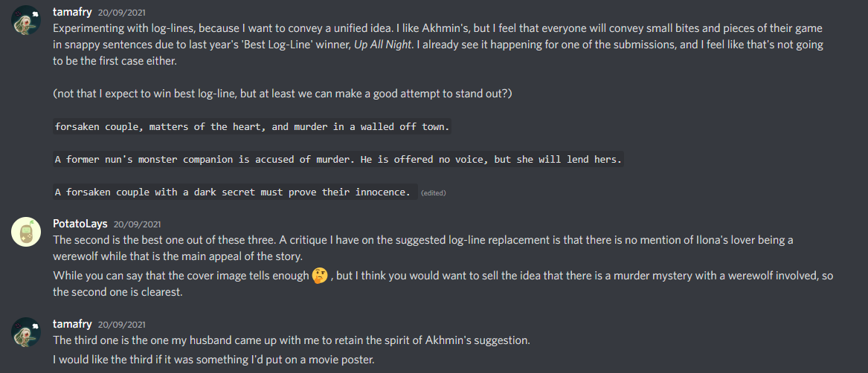Image resolution: width=868 pixels, height=373 pixels.
Task: Click the date next to PotatoLays
Action: click(137, 224)
